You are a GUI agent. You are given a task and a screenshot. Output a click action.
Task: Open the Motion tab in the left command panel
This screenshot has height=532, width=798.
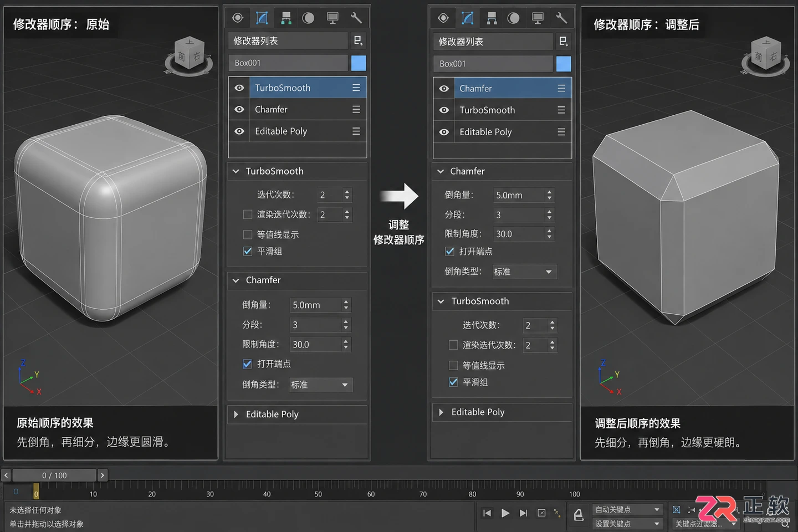(x=309, y=18)
